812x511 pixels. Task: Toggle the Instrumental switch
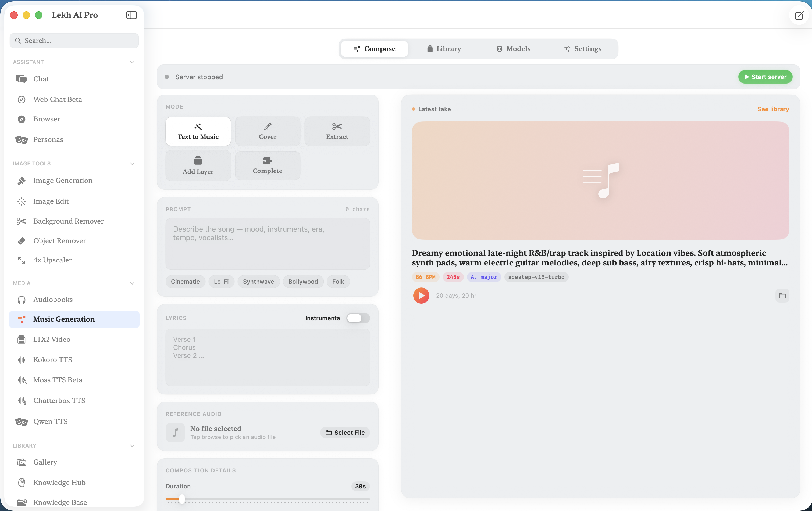coord(358,318)
